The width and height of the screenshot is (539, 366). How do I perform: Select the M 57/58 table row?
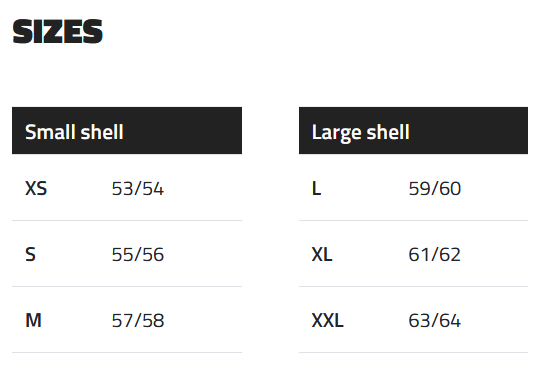pos(127,320)
